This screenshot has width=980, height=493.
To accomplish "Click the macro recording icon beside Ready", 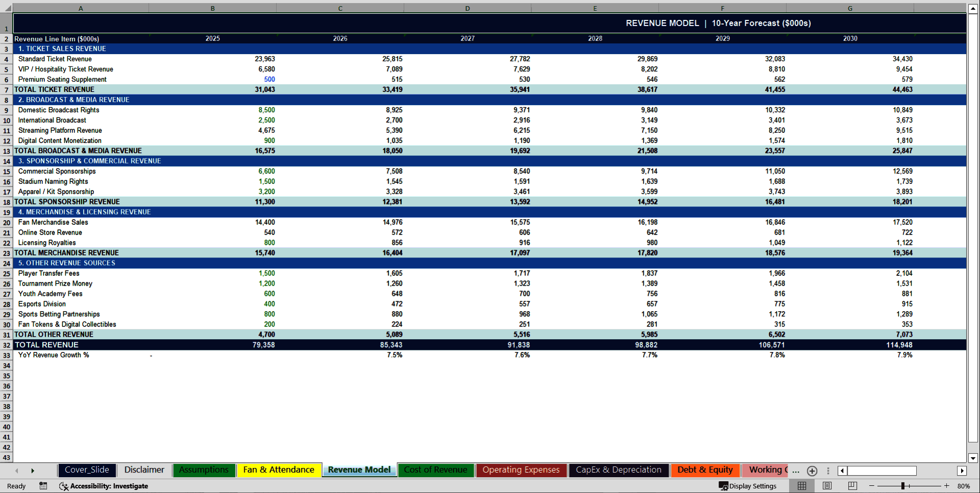I will pyautogui.click(x=43, y=486).
